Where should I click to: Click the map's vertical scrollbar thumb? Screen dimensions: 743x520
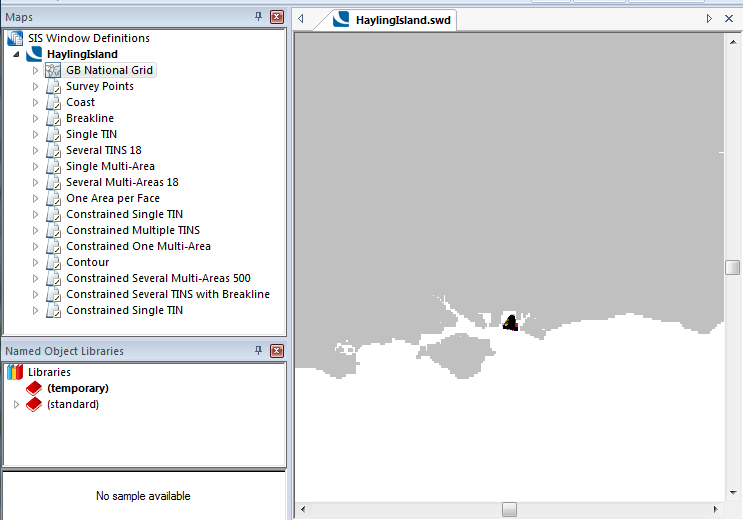pos(732,267)
